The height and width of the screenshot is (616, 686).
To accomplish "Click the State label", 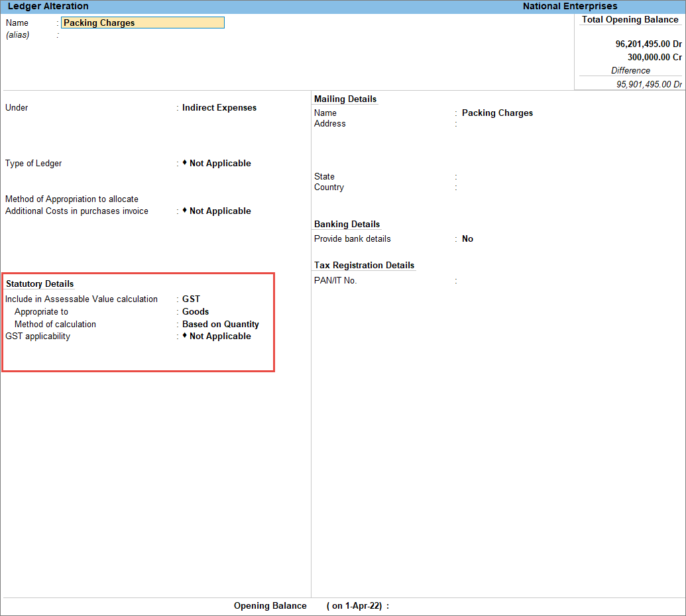I will pos(324,177).
